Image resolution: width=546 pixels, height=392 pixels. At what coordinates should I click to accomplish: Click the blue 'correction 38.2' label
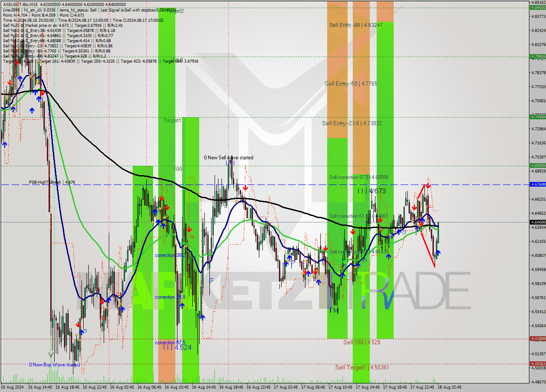[170, 255]
